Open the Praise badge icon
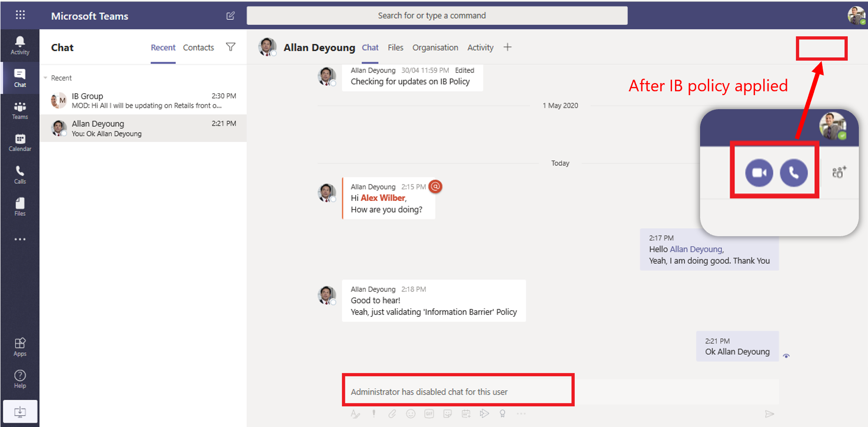The width and height of the screenshot is (868, 427). [x=503, y=414]
